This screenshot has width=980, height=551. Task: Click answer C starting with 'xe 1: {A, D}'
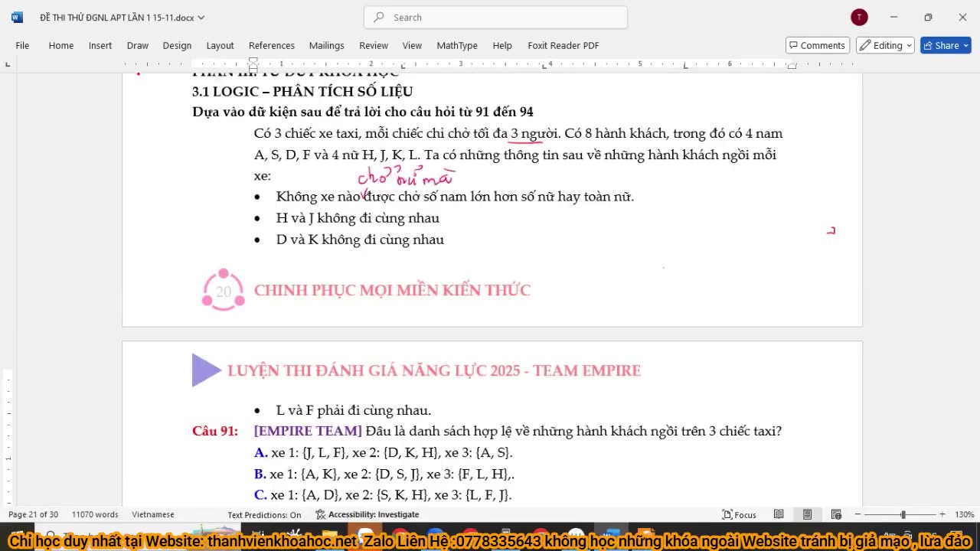coord(383,495)
